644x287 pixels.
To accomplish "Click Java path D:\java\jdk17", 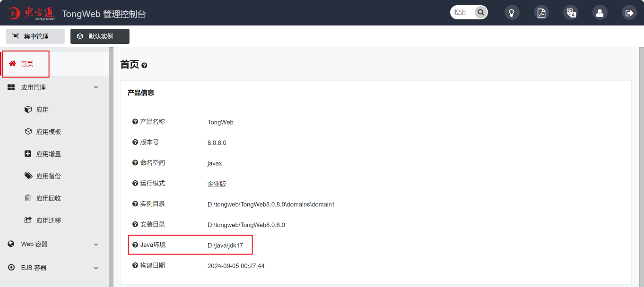I will click(225, 245).
